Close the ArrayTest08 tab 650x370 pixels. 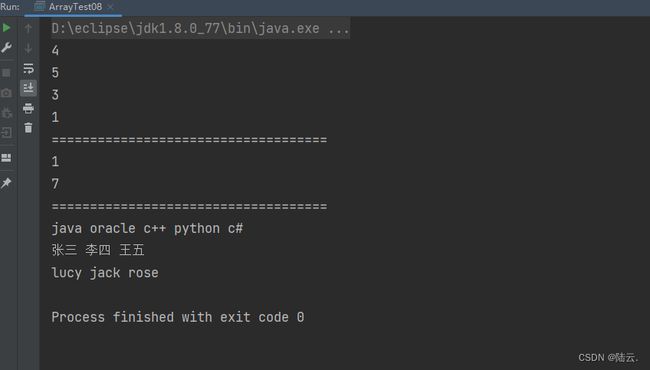pos(110,7)
